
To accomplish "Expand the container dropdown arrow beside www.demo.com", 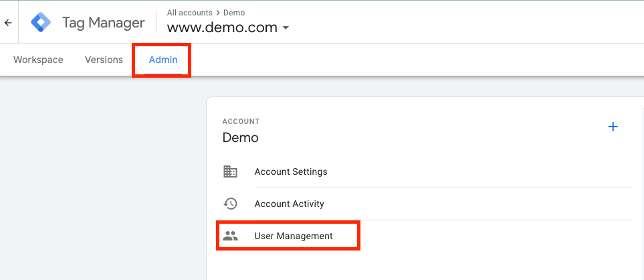I will [286, 28].
